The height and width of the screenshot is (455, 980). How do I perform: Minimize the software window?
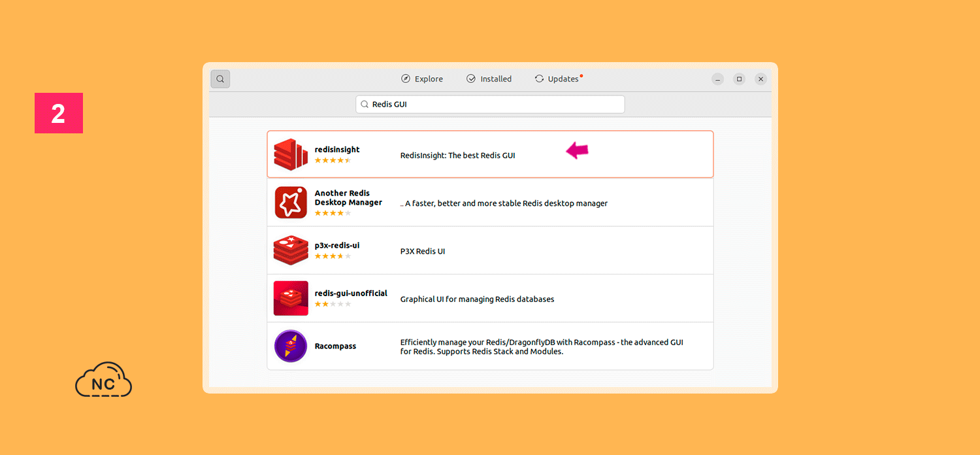point(718,79)
